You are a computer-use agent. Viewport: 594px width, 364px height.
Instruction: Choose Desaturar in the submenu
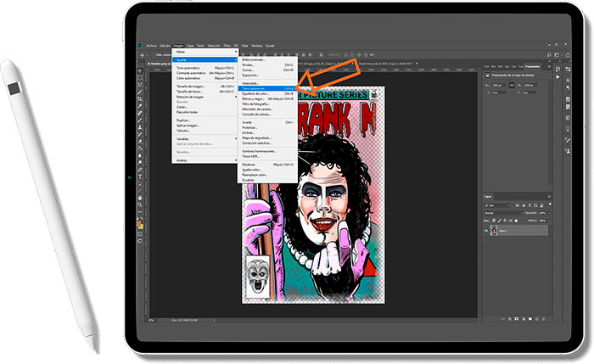(267, 165)
